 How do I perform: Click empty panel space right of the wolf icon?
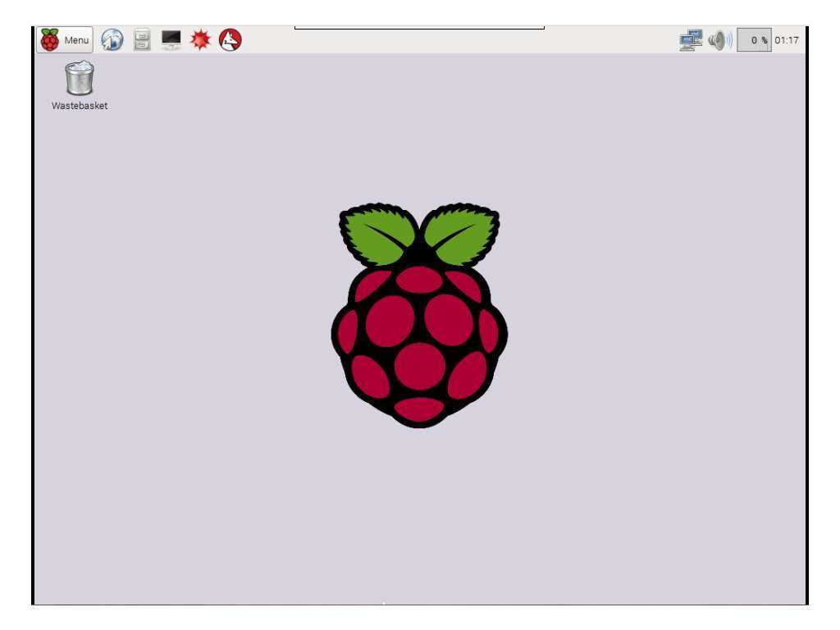click(x=271, y=41)
